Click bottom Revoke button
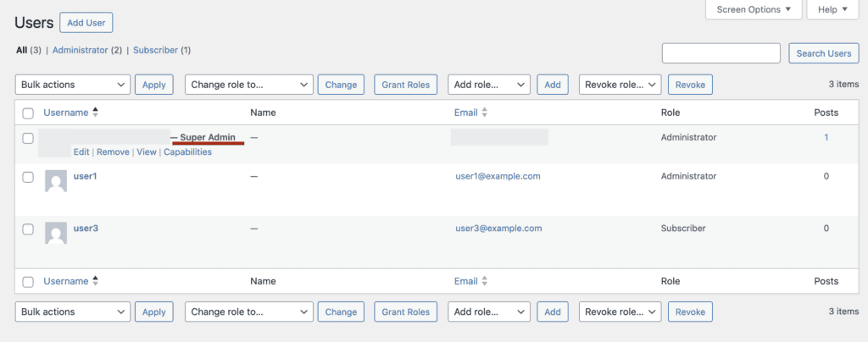 pyautogui.click(x=690, y=312)
